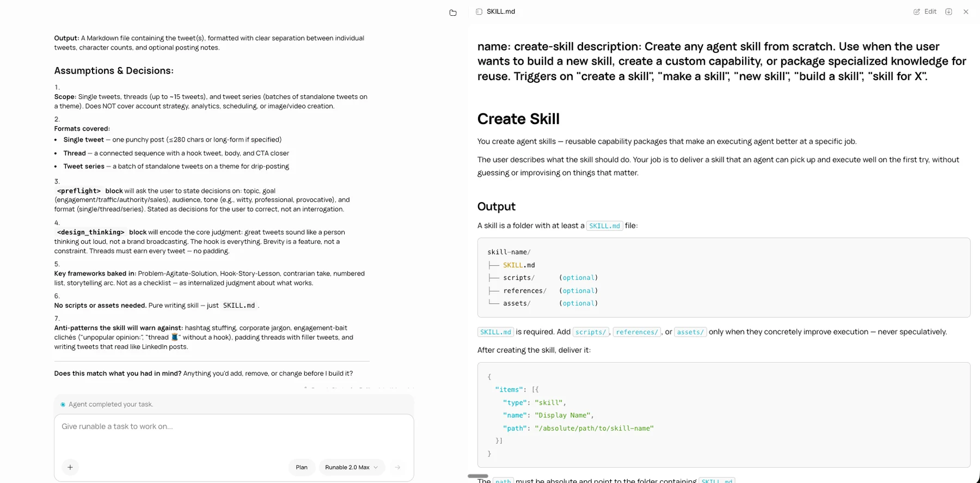The width and height of the screenshot is (980, 483).
Task: Close the SKILL.md preview panel
Action: coord(966,11)
